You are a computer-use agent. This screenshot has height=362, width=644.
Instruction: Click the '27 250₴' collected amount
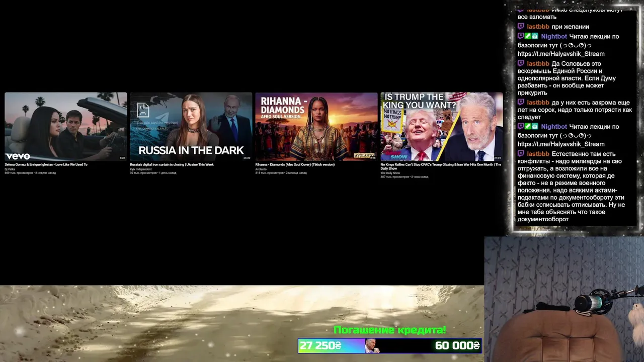coord(320,345)
